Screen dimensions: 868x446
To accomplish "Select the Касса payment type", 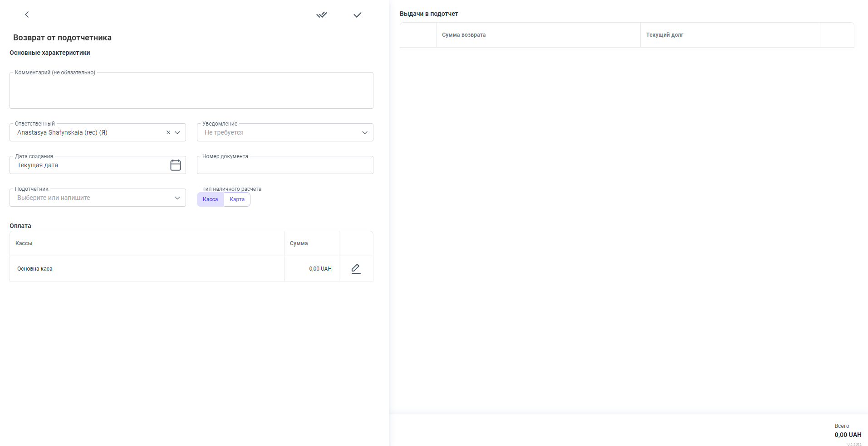I will pyautogui.click(x=210, y=199).
